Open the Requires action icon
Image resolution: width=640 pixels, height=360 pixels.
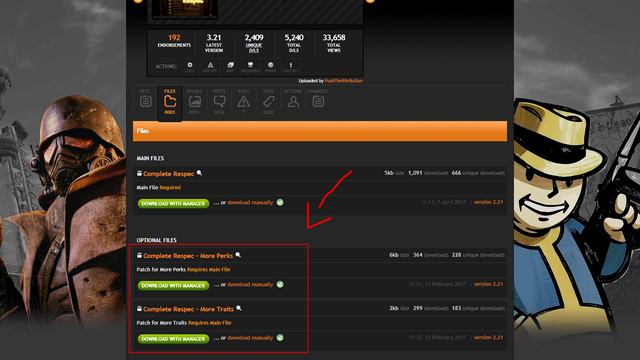pos(250,67)
